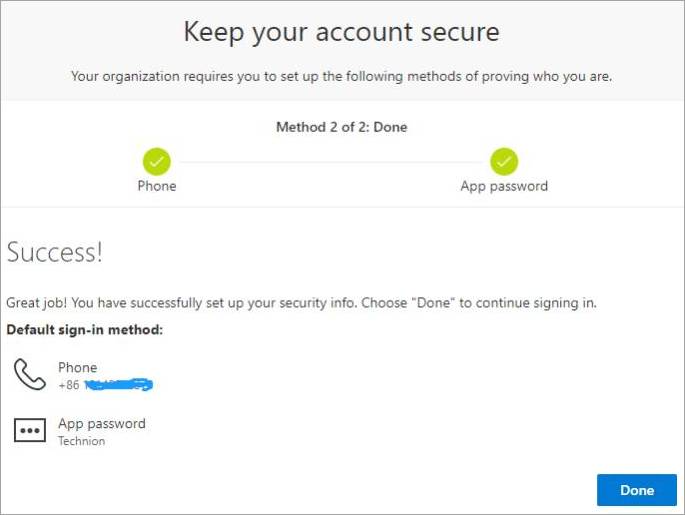685x515 pixels.
Task: Click the redacted +86 phone number
Action: click(x=105, y=385)
